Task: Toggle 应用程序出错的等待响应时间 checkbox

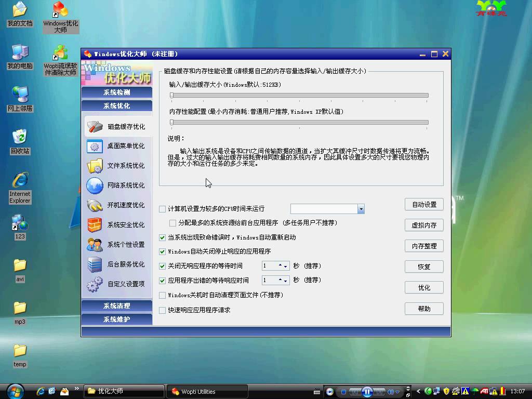Action: pos(163,281)
